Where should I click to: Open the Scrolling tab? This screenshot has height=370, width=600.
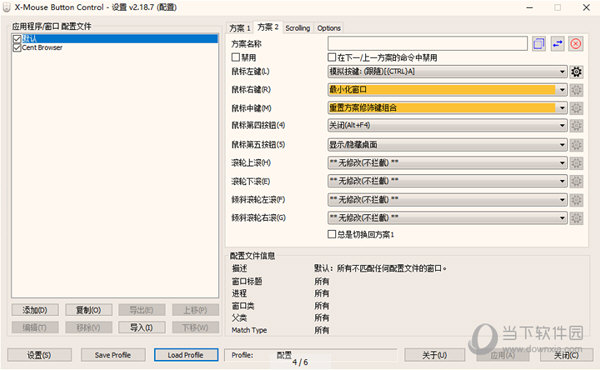pos(298,28)
